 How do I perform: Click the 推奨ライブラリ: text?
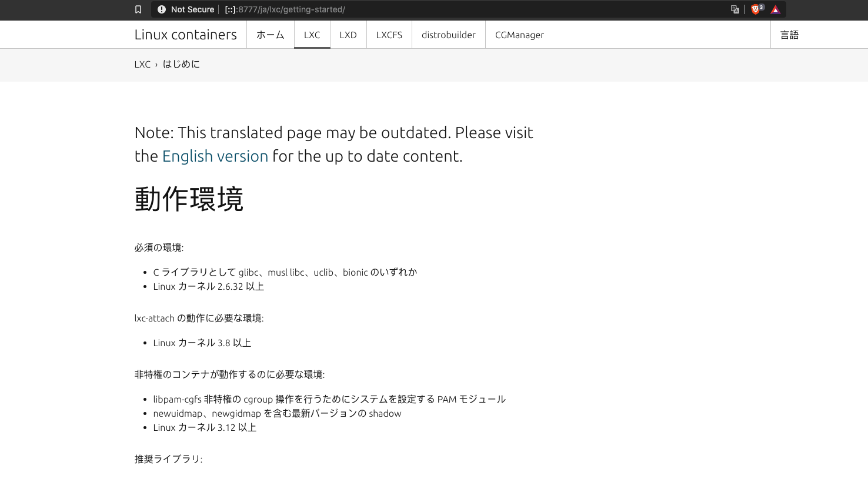(x=168, y=459)
